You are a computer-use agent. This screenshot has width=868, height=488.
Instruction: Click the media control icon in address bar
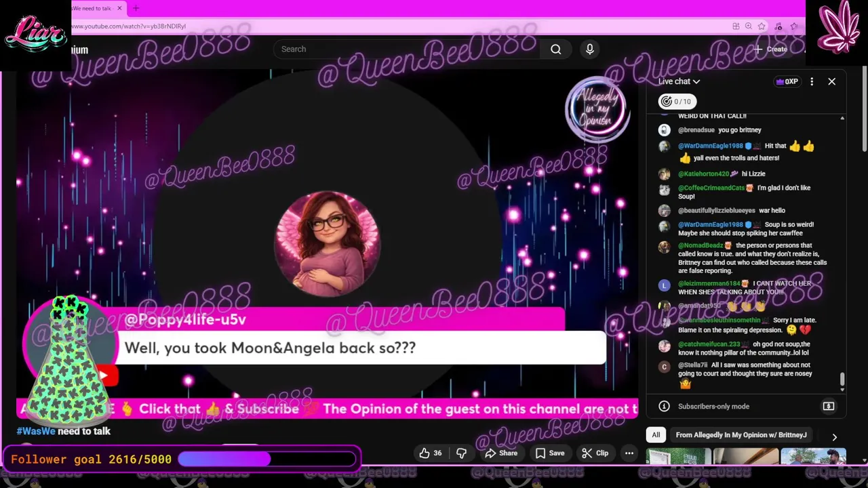click(778, 26)
